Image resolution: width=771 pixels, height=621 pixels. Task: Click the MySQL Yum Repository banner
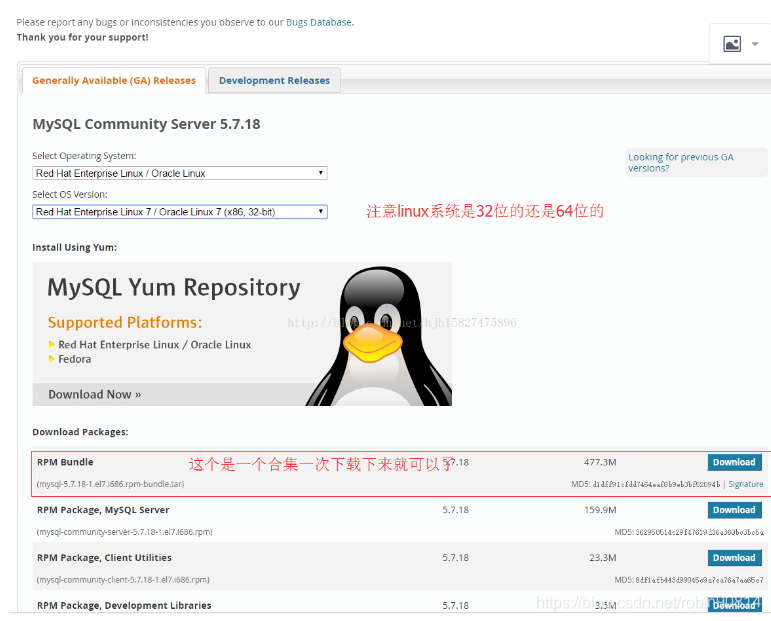242,334
